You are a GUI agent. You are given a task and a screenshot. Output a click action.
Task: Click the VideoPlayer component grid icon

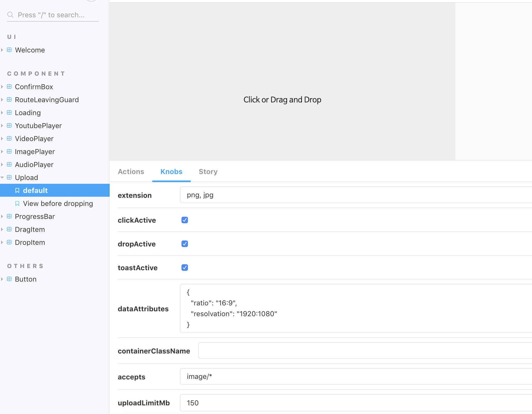[9, 138]
